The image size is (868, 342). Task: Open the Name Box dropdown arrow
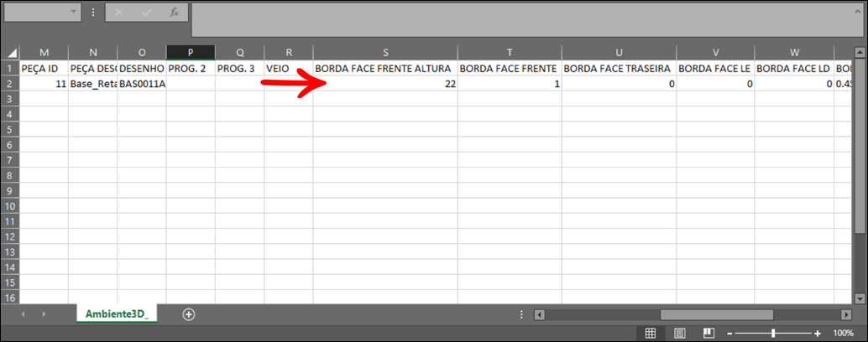coord(74,13)
